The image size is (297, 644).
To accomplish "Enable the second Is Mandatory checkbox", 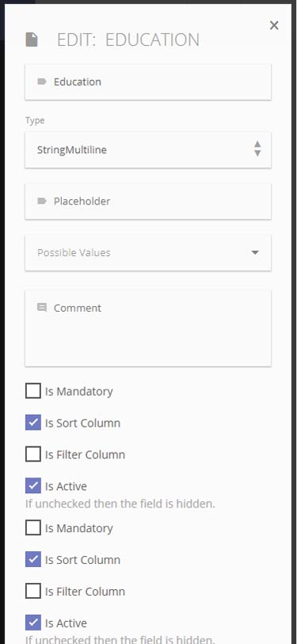I will (x=33, y=527).
